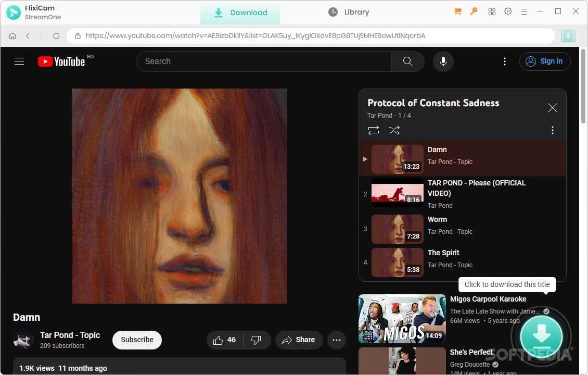Click the 'Damn' video title heading
The image size is (588, 375).
tap(27, 318)
